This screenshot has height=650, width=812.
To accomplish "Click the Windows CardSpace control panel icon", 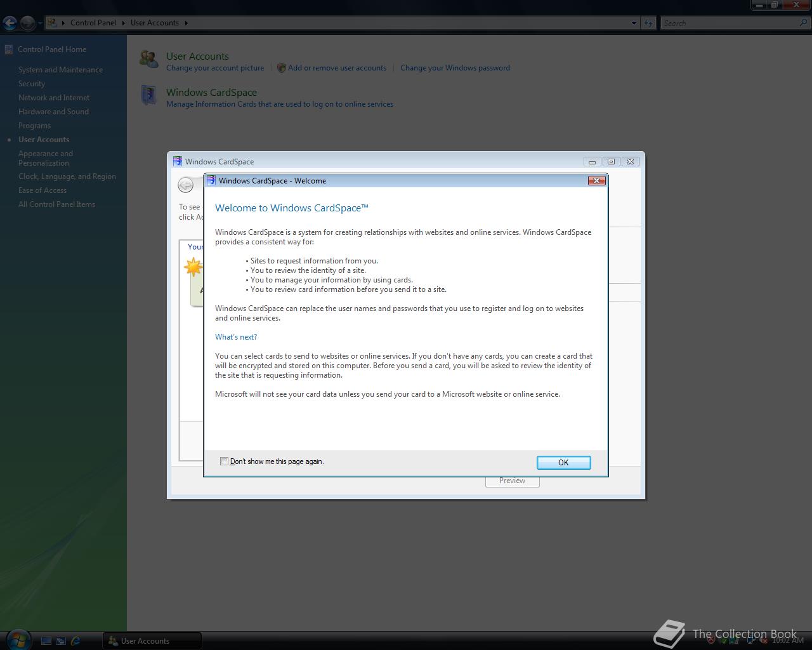I will coord(148,95).
